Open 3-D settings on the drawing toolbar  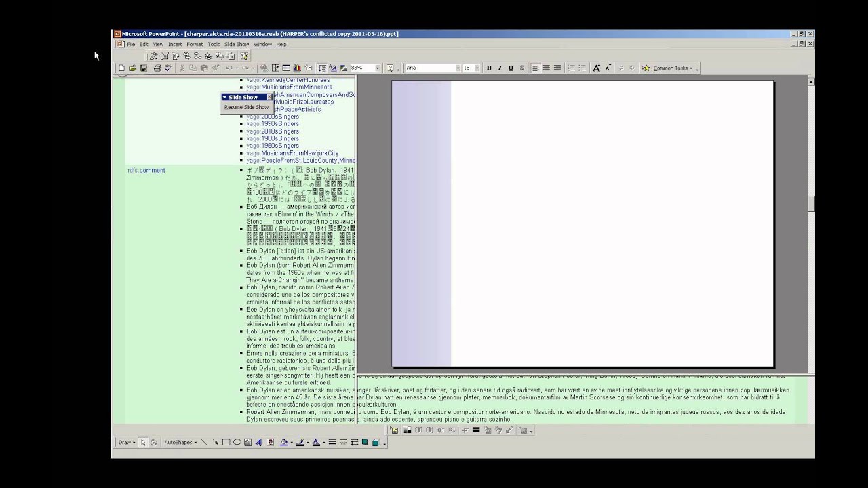click(x=376, y=443)
